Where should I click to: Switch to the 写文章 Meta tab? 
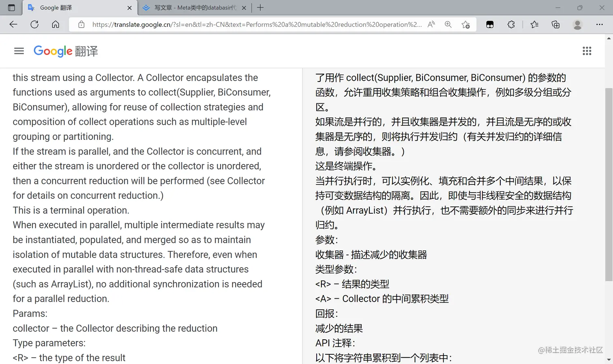point(195,8)
